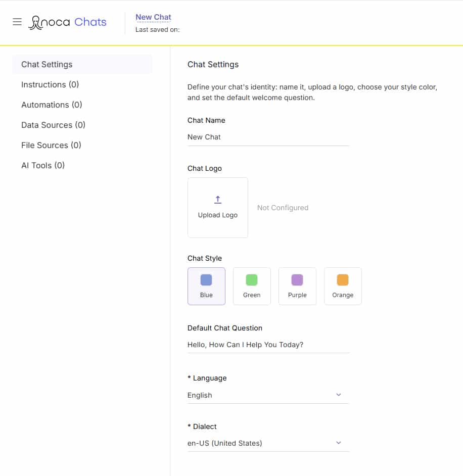Select the Blue chat style
Image resolution: width=463 pixels, height=476 pixels.
click(206, 286)
